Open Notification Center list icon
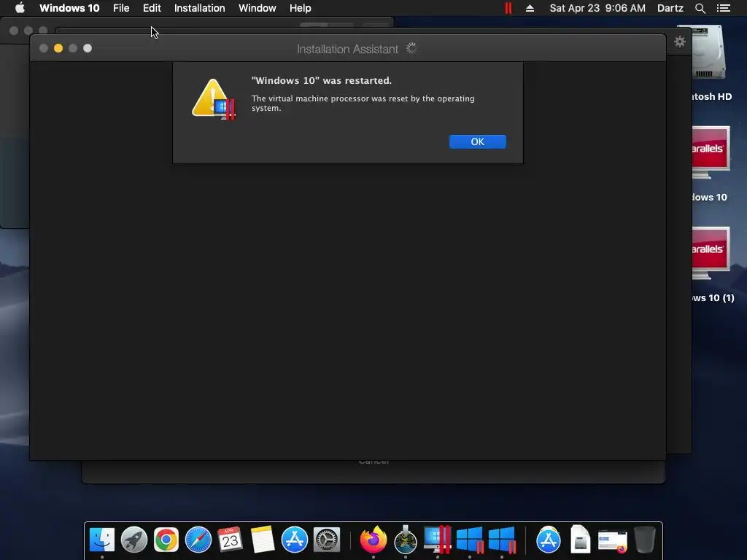Image resolution: width=747 pixels, height=560 pixels. (724, 8)
